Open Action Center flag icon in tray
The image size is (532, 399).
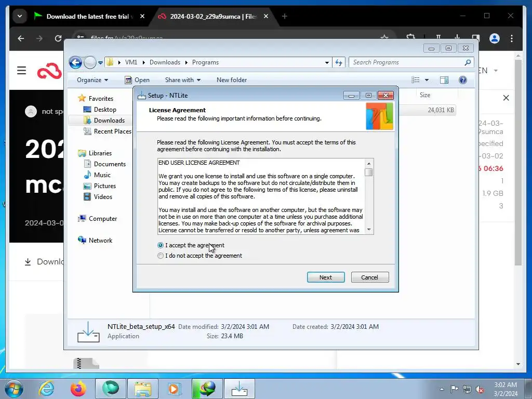(454, 389)
